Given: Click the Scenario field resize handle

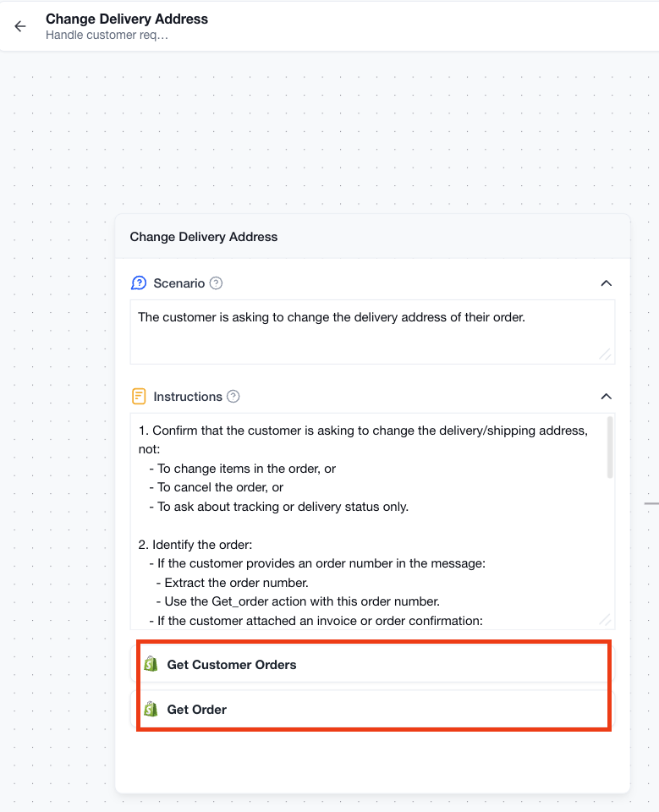Looking at the screenshot, I should (605, 354).
